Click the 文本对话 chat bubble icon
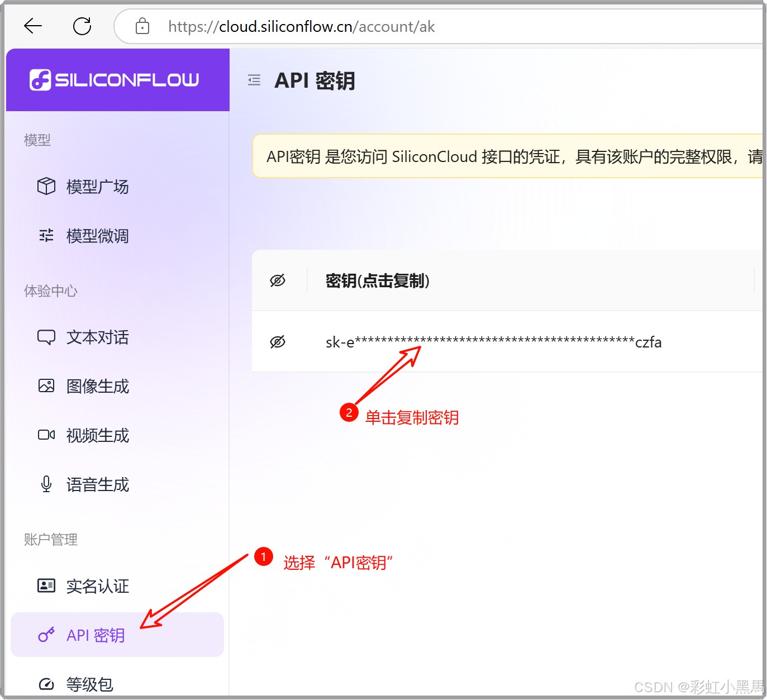 (46, 337)
